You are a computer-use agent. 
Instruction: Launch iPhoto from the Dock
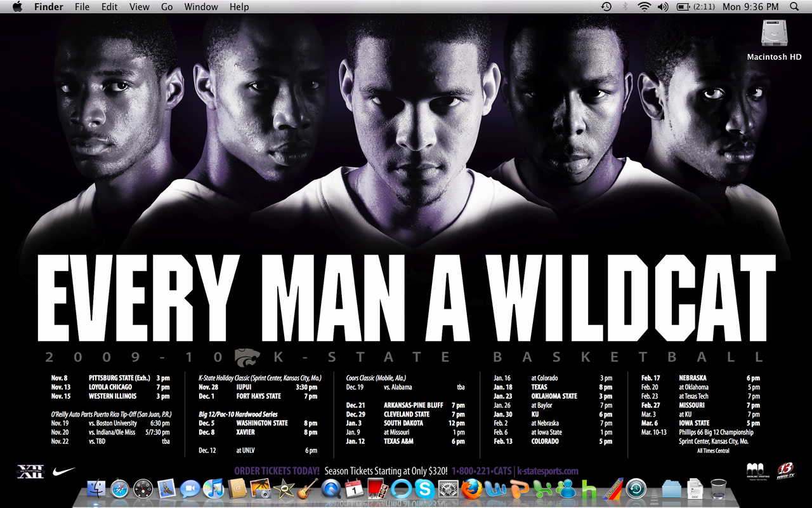click(x=261, y=488)
